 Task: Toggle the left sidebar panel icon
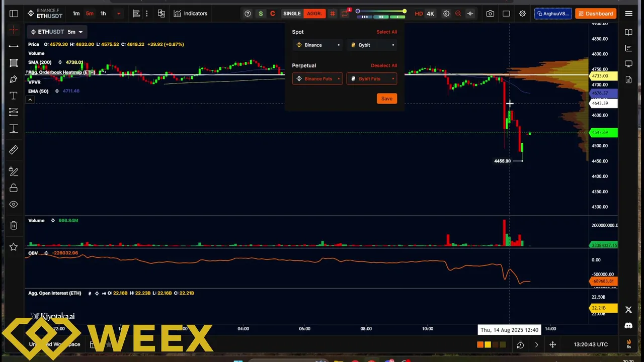point(14,14)
